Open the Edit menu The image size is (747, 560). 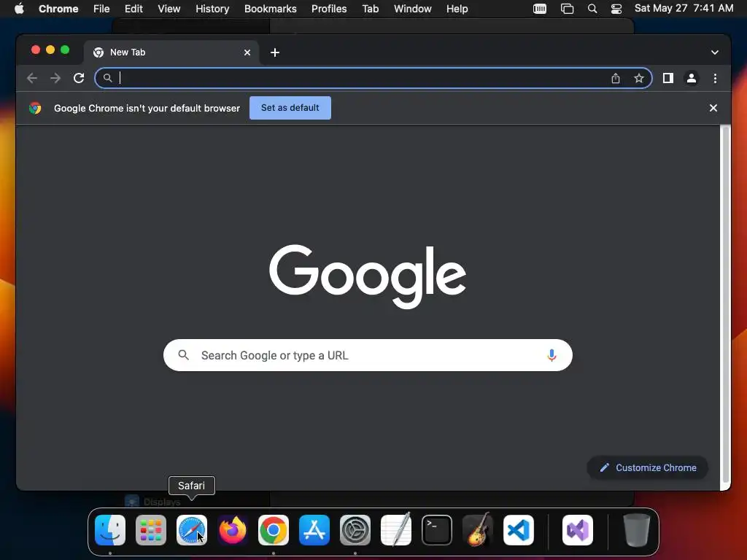pos(133,9)
